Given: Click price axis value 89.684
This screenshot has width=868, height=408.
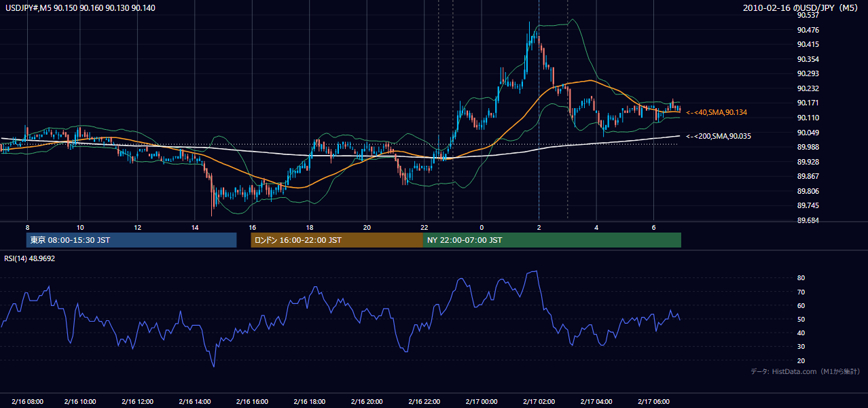Looking at the screenshot, I should 807,220.
